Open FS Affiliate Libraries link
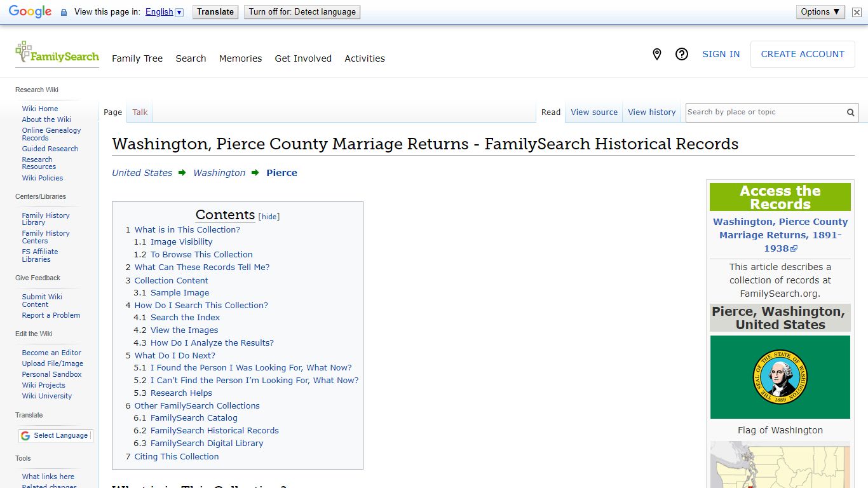The width and height of the screenshot is (868, 488). click(40, 255)
